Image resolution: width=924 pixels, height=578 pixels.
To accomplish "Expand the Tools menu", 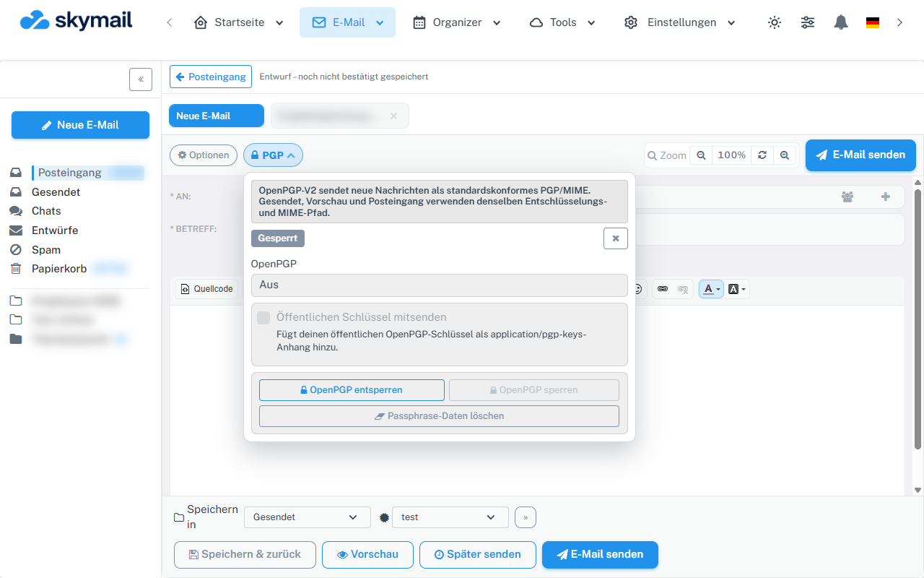I will [562, 22].
